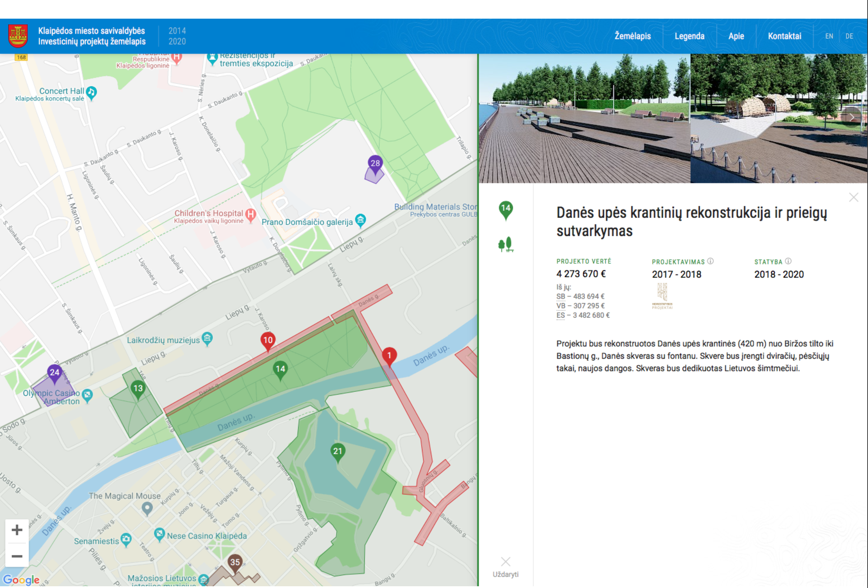Open green marker 21 on map
Image resolution: width=868 pixels, height=588 pixels.
(x=338, y=452)
